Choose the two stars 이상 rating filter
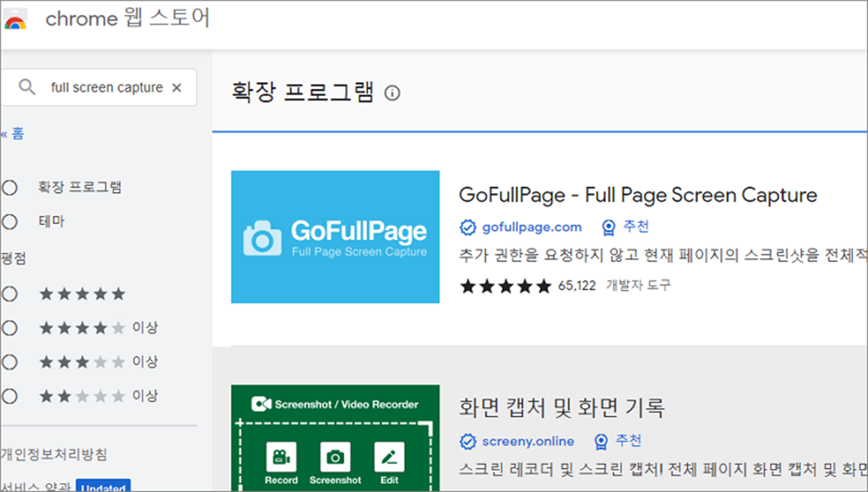 pyautogui.click(x=10, y=396)
